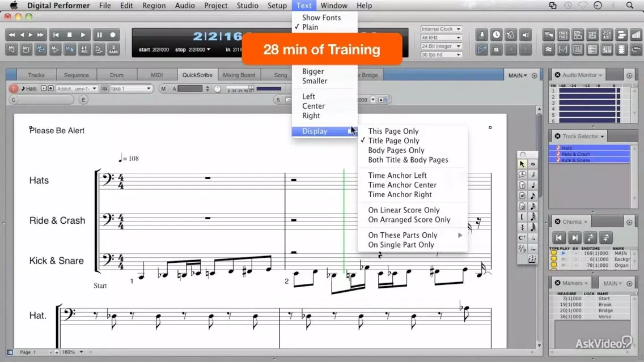The width and height of the screenshot is (644, 362).
Task: Select the Arrow pointer tool in palette
Action: click(522, 164)
